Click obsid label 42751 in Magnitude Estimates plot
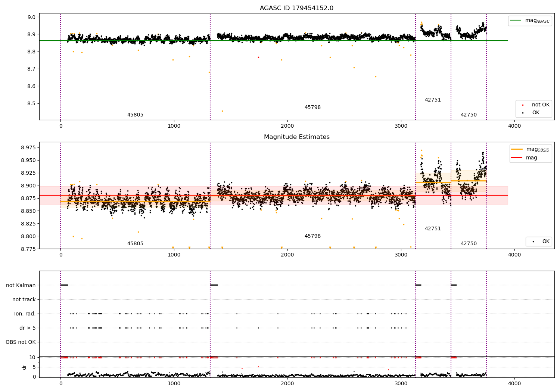This screenshot has width=560, height=392. click(x=433, y=229)
